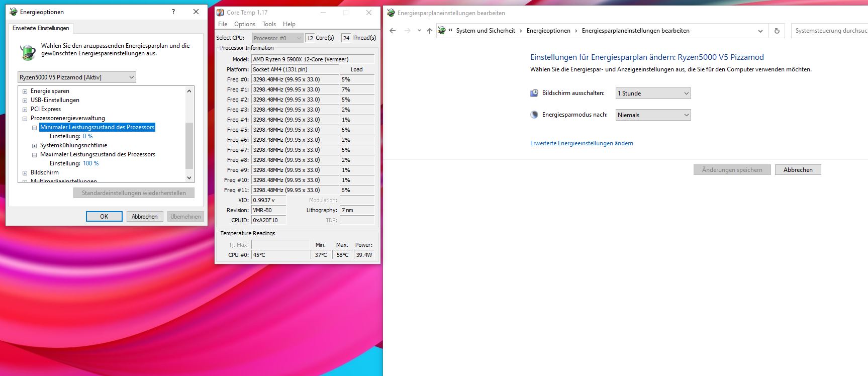
Task: Click the Model field AMD Ryzen 9 5900X
Action: click(x=313, y=59)
